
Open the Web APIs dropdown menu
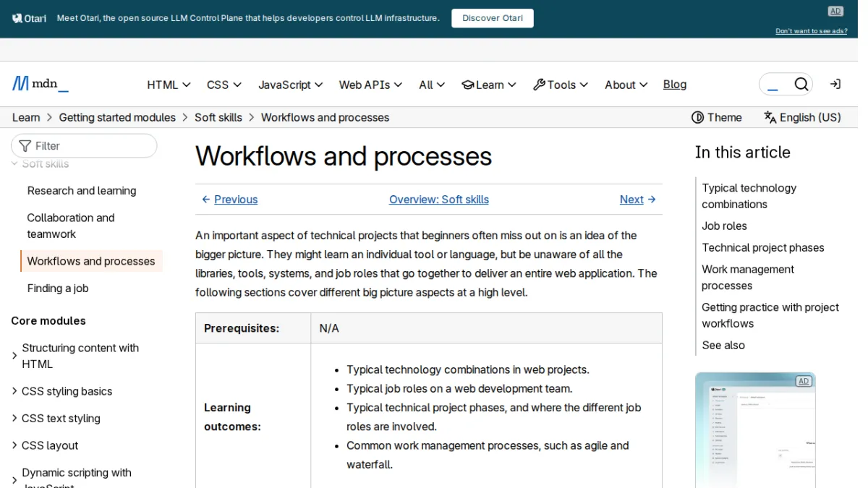[371, 85]
